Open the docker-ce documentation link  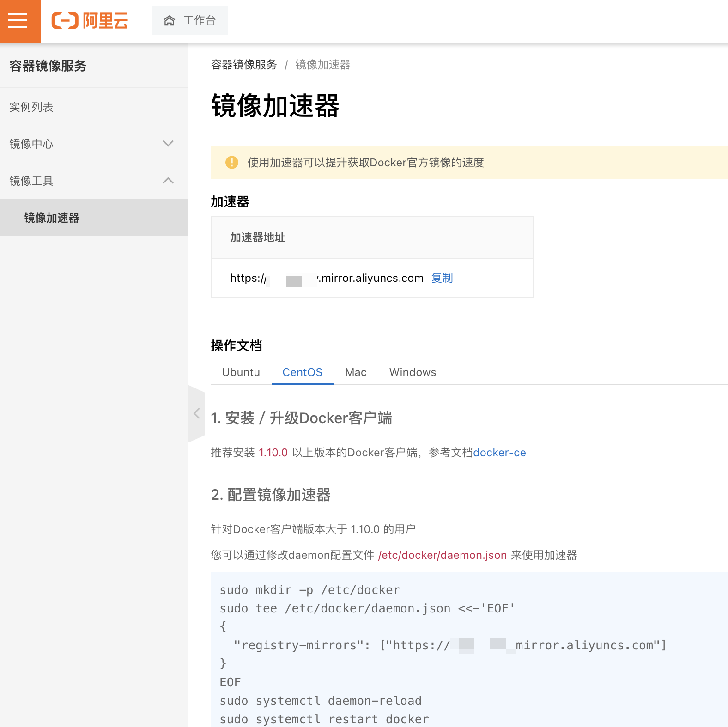pos(500,453)
